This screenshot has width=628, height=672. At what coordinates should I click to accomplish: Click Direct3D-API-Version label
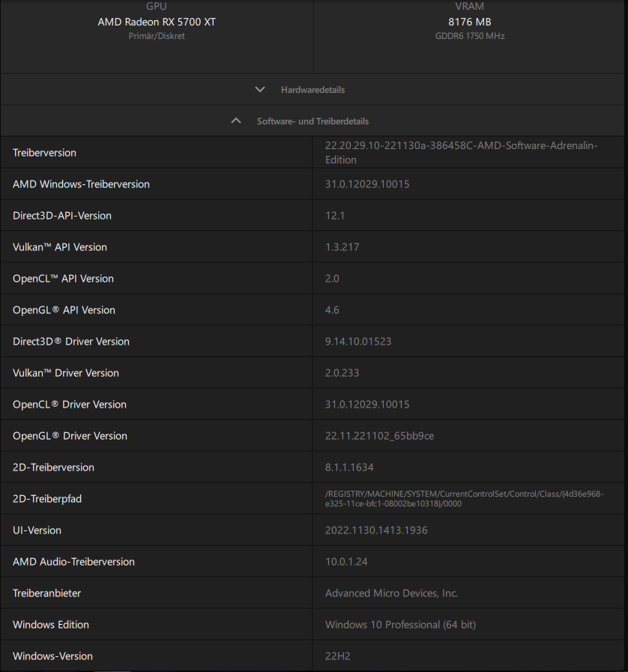click(62, 216)
